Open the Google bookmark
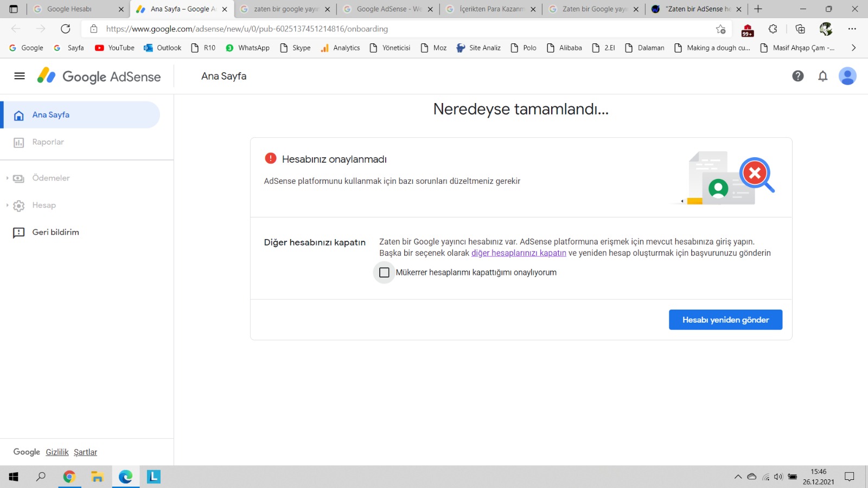The width and height of the screenshot is (868, 488). 26,48
